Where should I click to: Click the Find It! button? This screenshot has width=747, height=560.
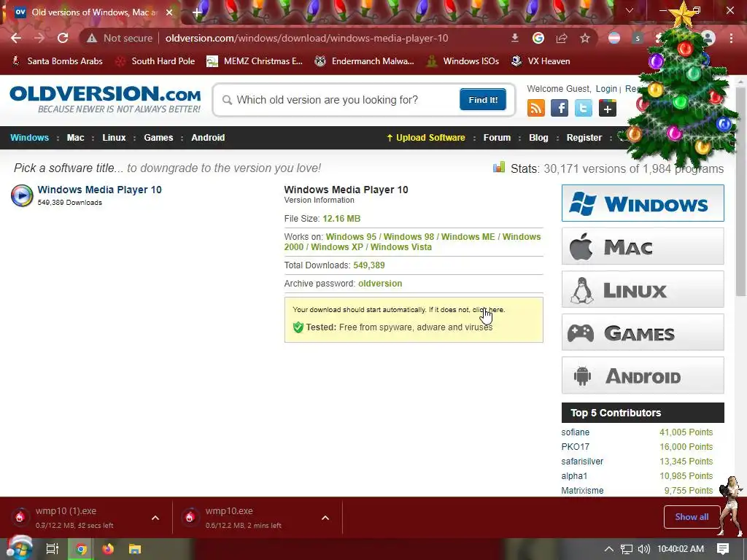point(483,99)
